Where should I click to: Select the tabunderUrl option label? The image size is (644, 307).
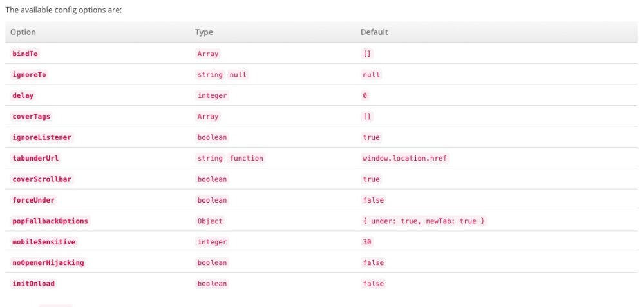click(35, 158)
